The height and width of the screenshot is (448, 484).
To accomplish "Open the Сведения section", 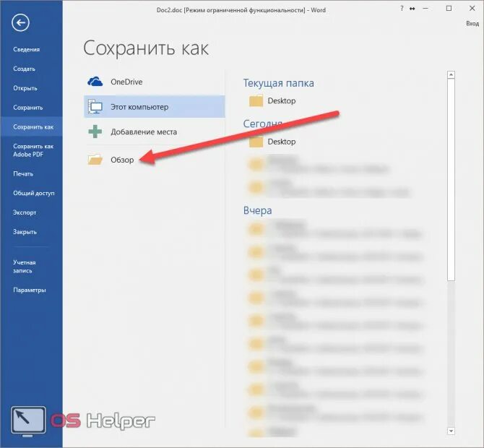I will pyautogui.click(x=26, y=49).
